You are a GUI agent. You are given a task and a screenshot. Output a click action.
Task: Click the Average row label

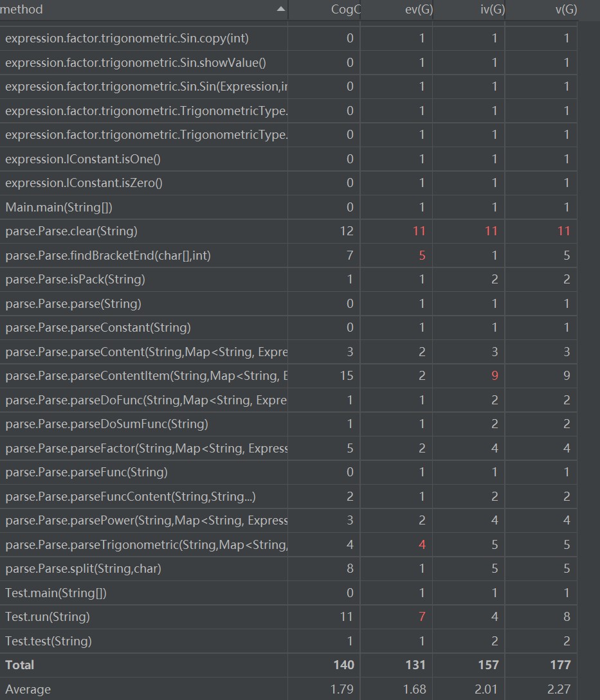[x=28, y=689]
